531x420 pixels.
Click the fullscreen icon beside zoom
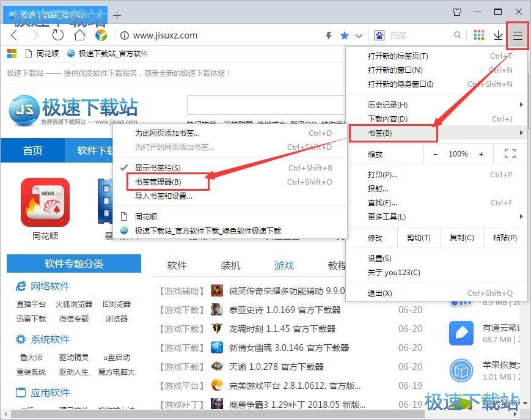510,154
